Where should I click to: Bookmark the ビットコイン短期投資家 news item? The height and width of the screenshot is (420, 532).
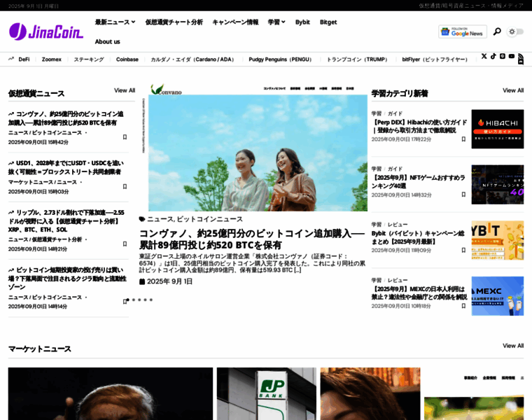(x=125, y=302)
